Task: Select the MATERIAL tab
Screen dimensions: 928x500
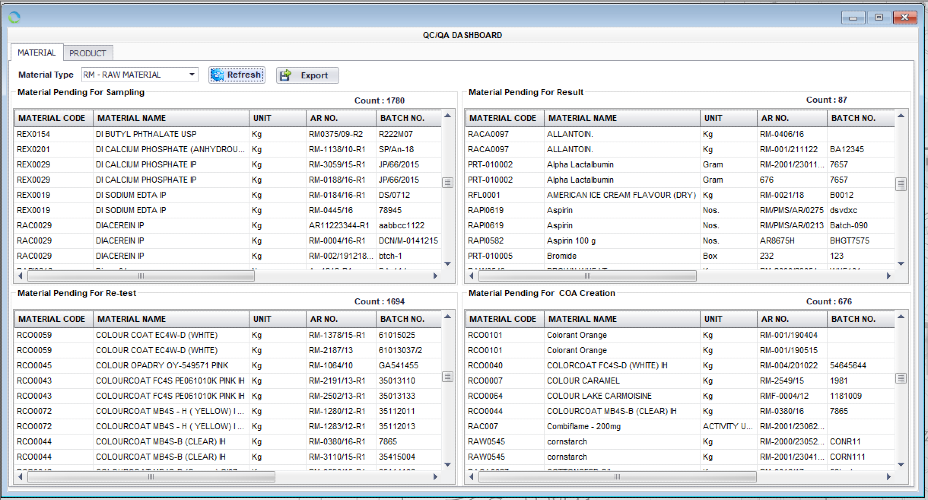Action: tap(36, 52)
